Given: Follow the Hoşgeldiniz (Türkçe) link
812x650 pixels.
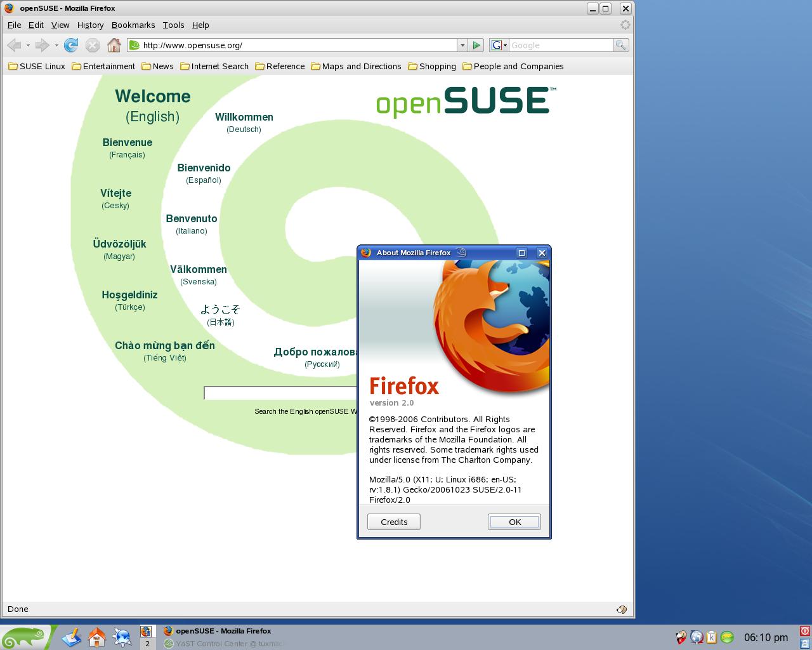Looking at the screenshot, I should 130,300.
